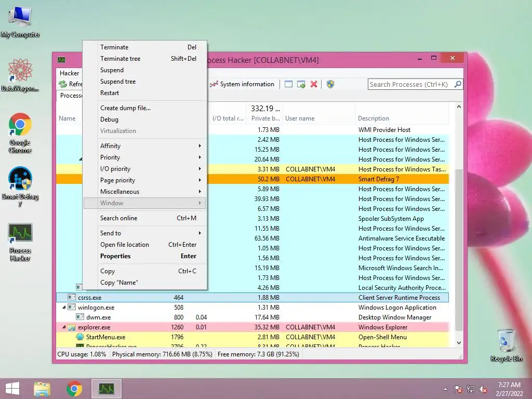Open Properties from context menu
Screen dimensions: 532x399
pyautogui.click(x=144, y=256)
